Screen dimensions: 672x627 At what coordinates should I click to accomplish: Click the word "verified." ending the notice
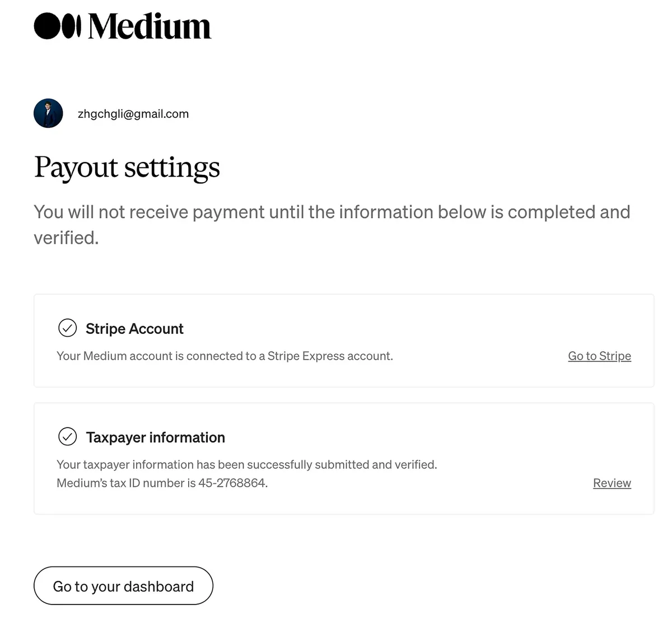point(66,238)
